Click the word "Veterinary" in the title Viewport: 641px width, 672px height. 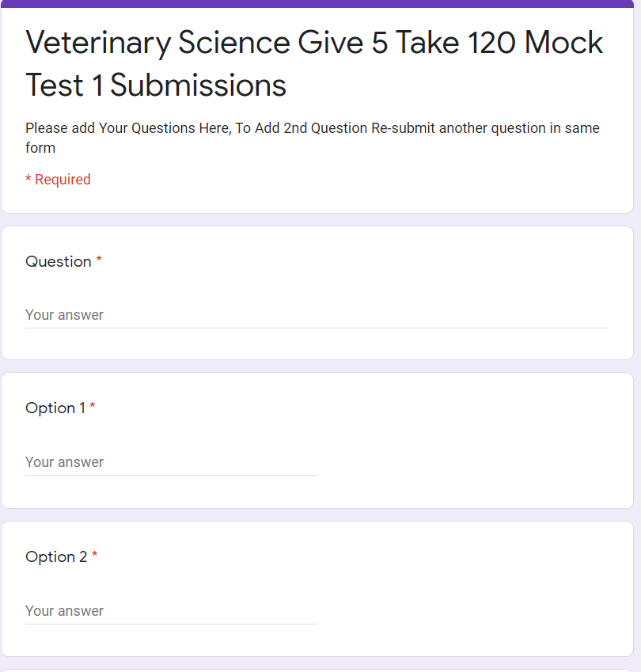(x=97, y=43)
